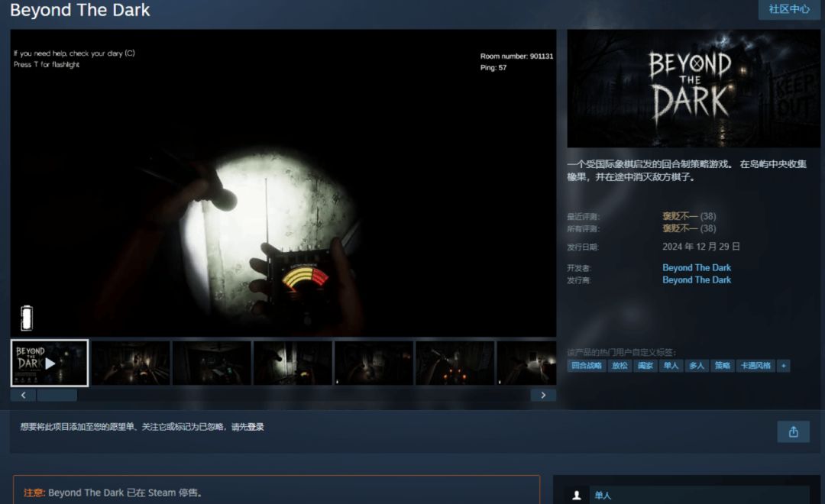Click the single-player person icon
This screenshot has width=825, height=504.
(577, 496)
